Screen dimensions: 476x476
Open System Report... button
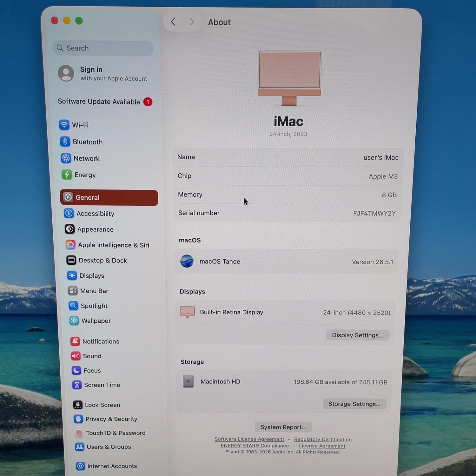[x=283, y=427]
